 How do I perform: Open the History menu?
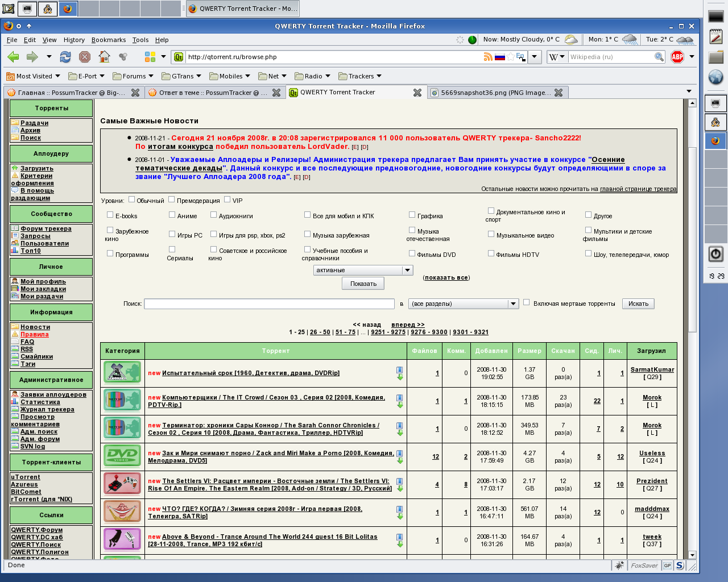pos(74,40)
